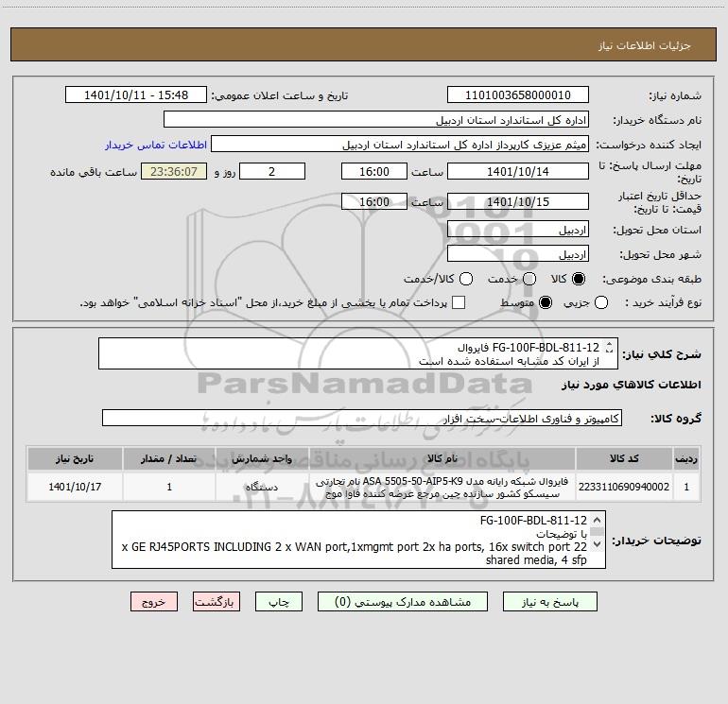Click the announcement date field 1401/10/11 - 15:48
Image resolution: width=728 pixels, height=704 pixels.
coord(136,95)
